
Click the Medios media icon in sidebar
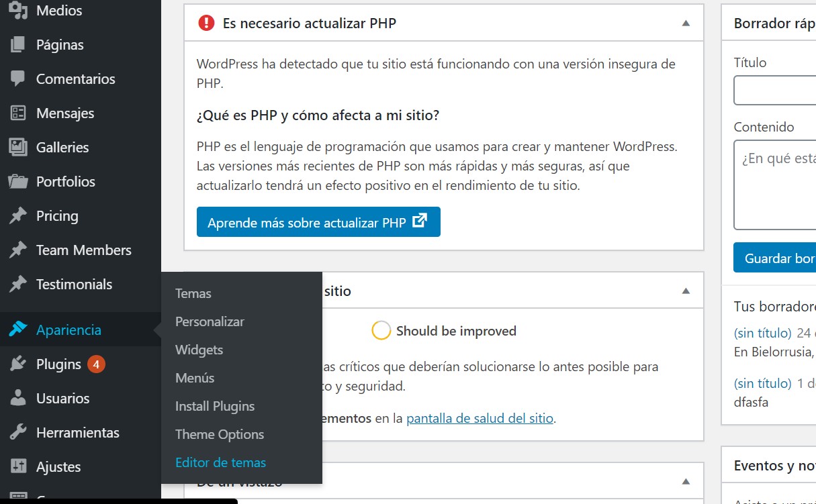point(18,10)
